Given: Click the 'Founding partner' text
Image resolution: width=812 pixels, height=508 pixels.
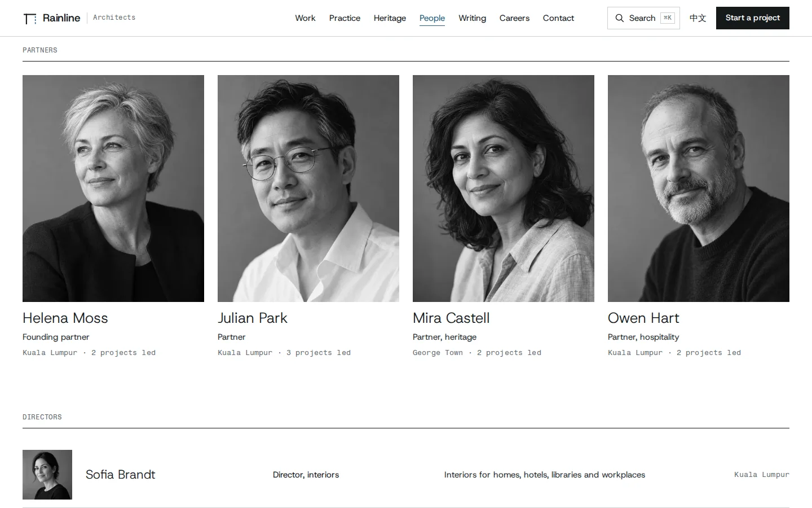Looking at the screenshot, I should pos(56,337).
